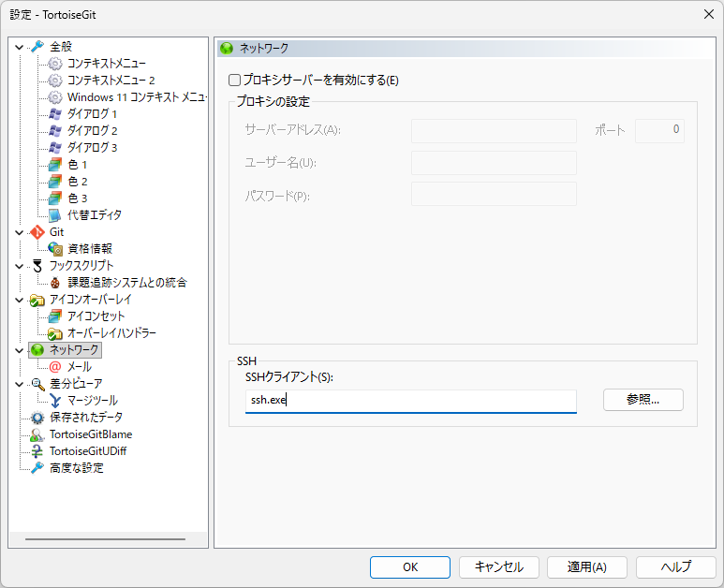Click the OK button

coord(410,567)
